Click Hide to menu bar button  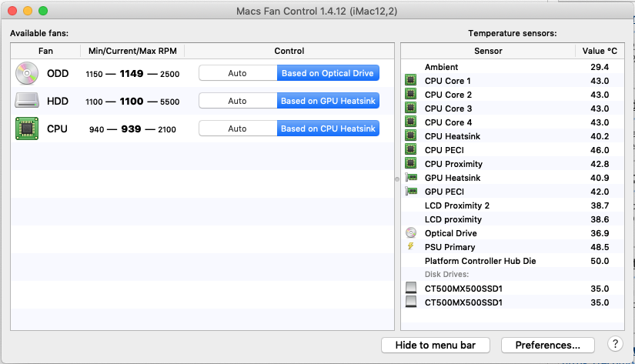[436, 345]
